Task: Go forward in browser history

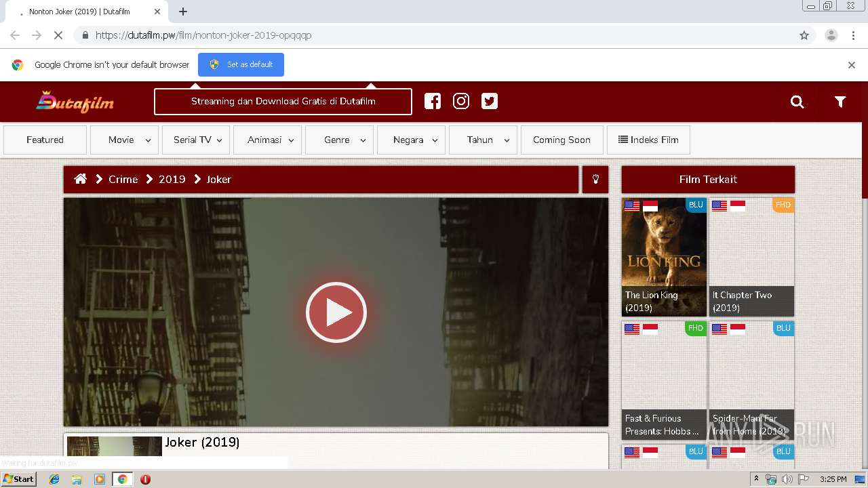Action: pyautogui.click(x=37, y=35)
